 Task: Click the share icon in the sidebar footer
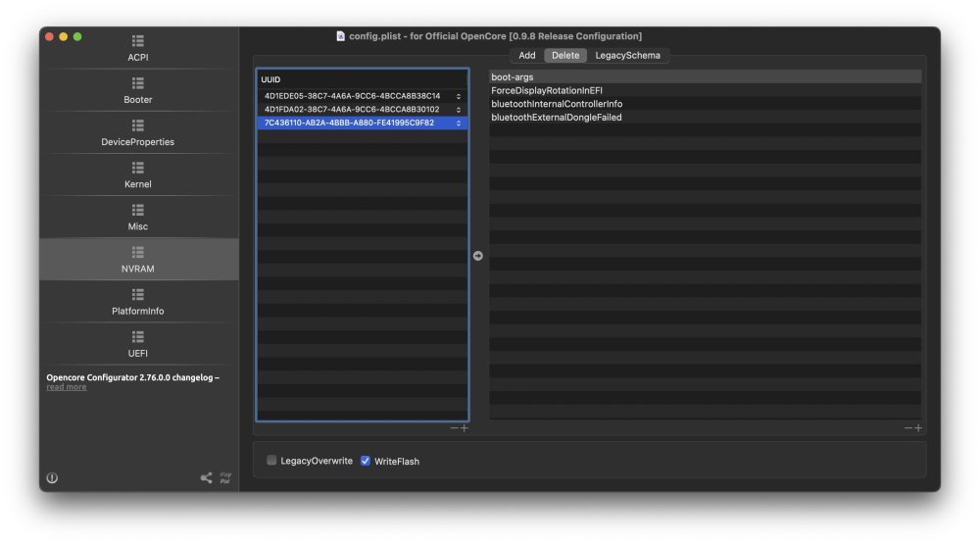pos(206,477)
